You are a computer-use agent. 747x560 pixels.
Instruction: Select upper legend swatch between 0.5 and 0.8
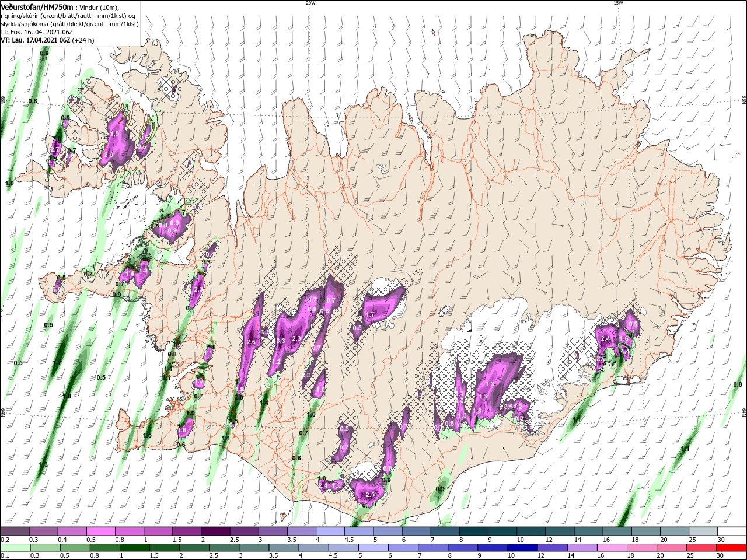[x=100, y=531]
